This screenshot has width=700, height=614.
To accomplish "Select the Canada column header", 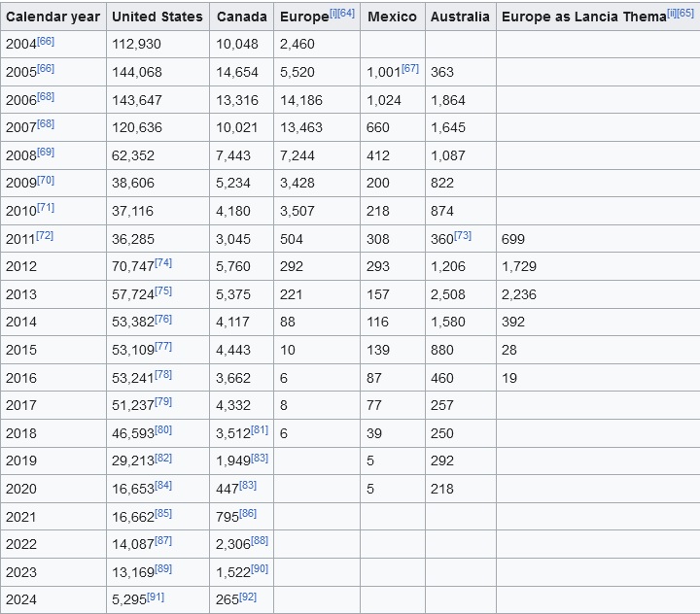I will point(241,17).
